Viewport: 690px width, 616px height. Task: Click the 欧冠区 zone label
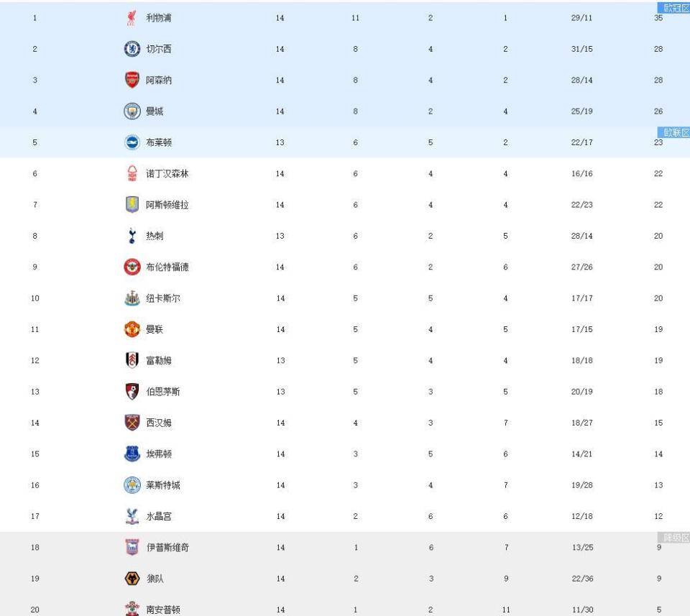click(673, 7)
